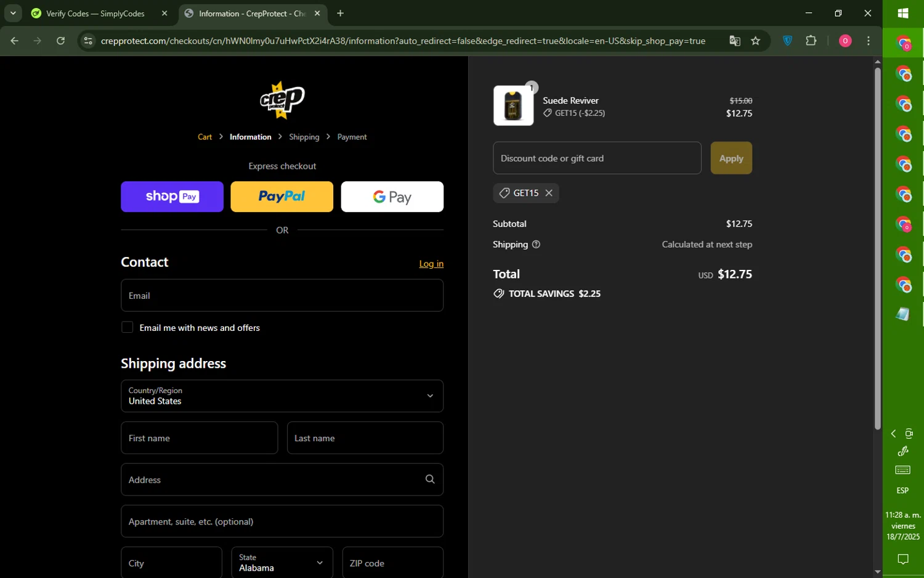Bookmark this page with the star icon
This screenshot has width=924, height=578.
[756, 41]
